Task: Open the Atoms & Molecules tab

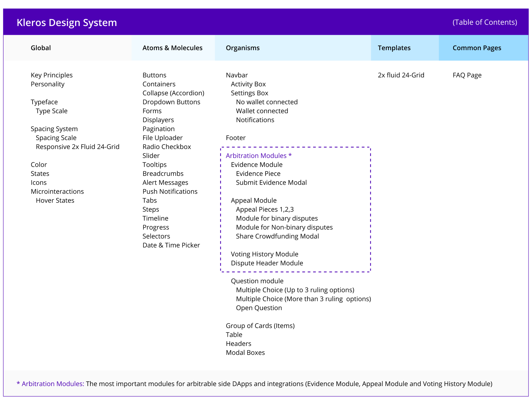Action: coord(173,48)
